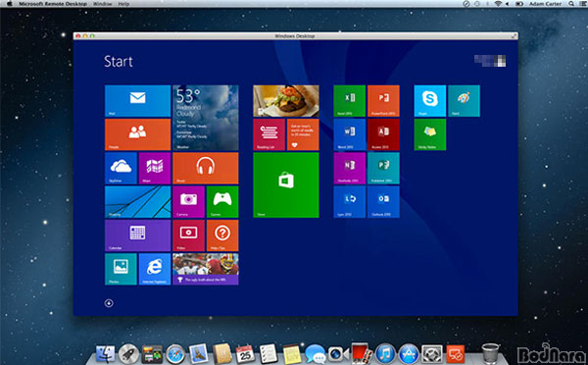This screenshot has width=588, height=365.
Task: Open the Microsoft Remote Desktop menu
Action: (53, 4)
